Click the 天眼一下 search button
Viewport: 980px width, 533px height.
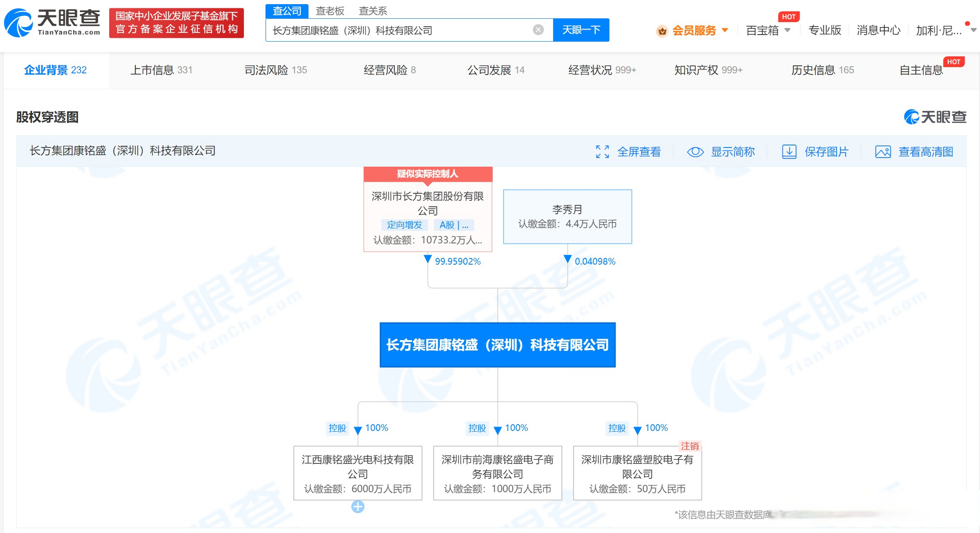(581, 30)
